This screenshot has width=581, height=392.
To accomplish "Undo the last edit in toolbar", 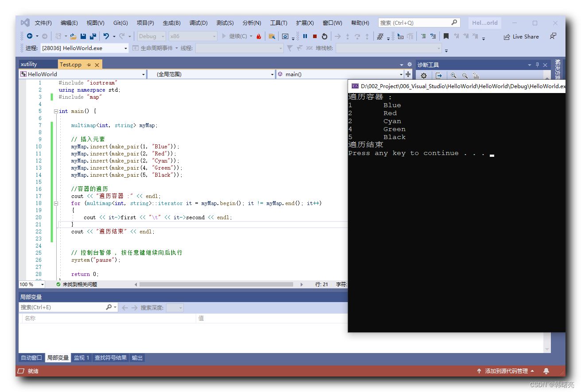I will click(106, 36).
